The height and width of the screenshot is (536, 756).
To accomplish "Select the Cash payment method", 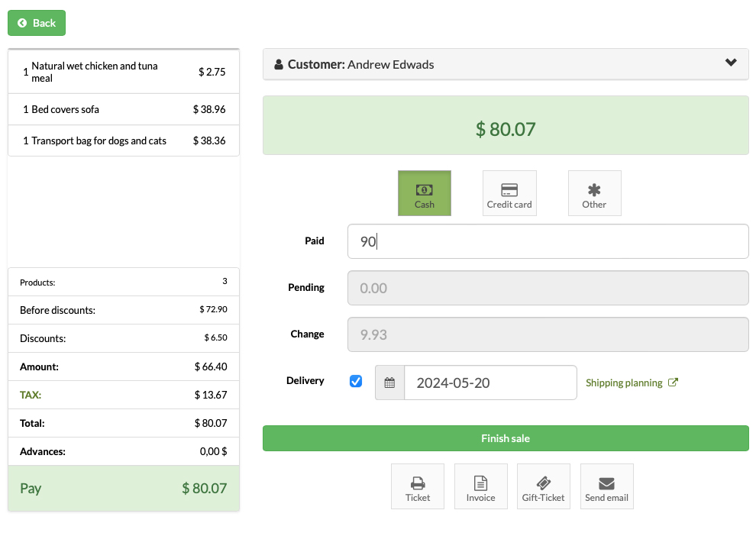I will [425, 193].
